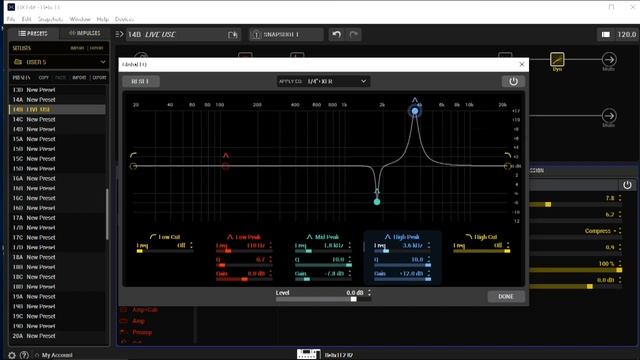Click the preset list arrow icon left of 14B
This screenshot has height=360, width=640.
[119, 34]
